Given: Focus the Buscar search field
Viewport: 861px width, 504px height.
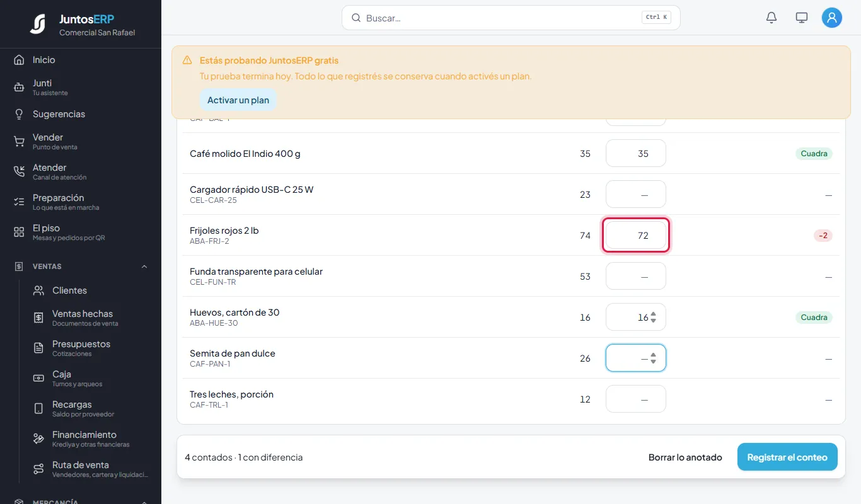Looking at the screenshot, I should tap(511, 18).
